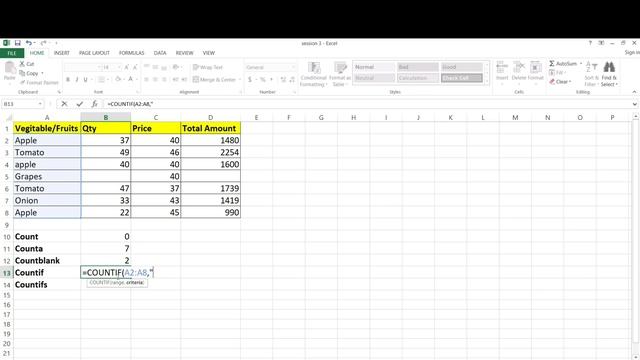Switch to the FORMULAS tab
The image size is (640, 360).
[x=131, y=53]
